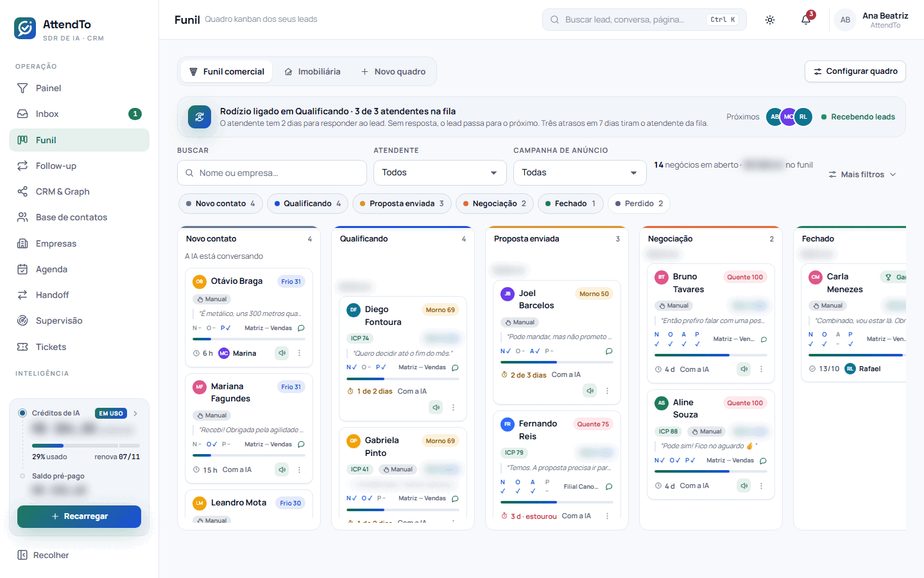The height and width of the screenshot is (578, 924).
Task: Open chat bubble on Diego Fontoura card
Action: [x=455, y=367]
